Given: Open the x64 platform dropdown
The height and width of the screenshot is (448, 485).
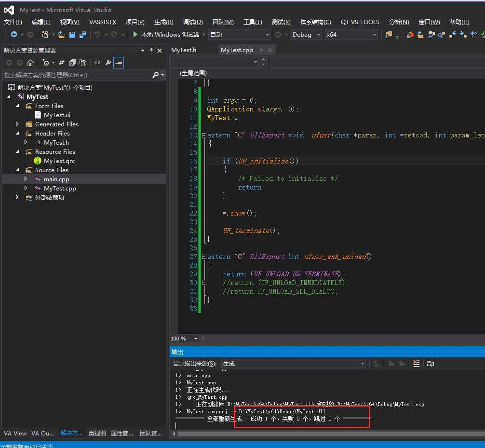Looking at the screenshot, I should 351,35.
